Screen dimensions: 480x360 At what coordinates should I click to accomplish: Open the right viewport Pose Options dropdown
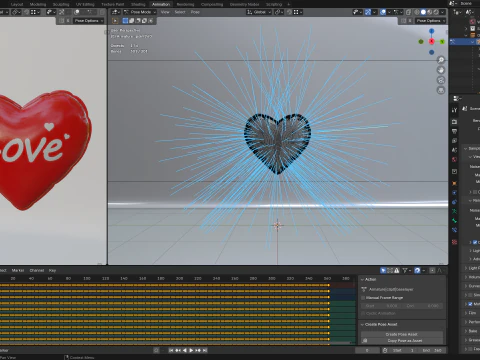click(431, 21)
